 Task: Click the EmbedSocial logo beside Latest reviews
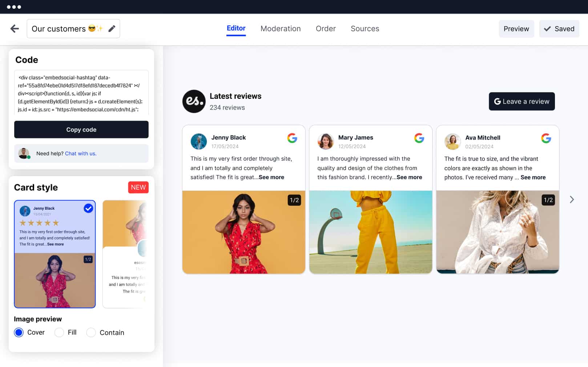point(194,101)
